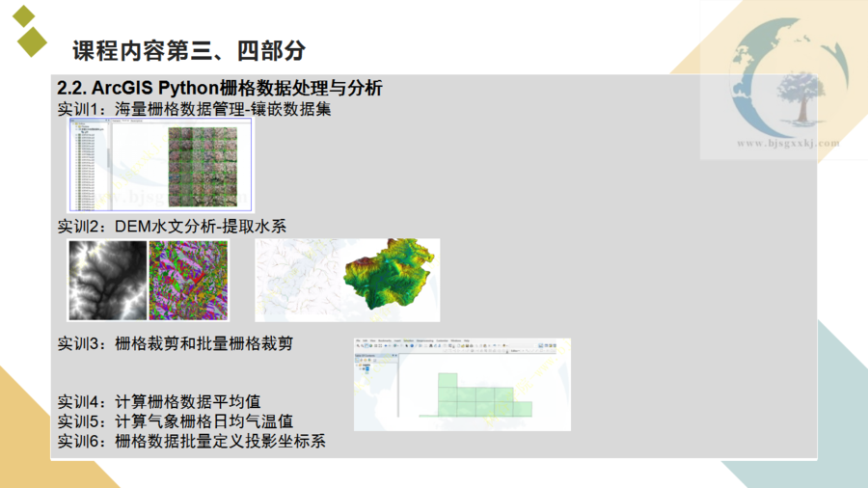Click the line 实训2：DEM水文分析-提取水系
868x488 pixels.
coord(172,227)
